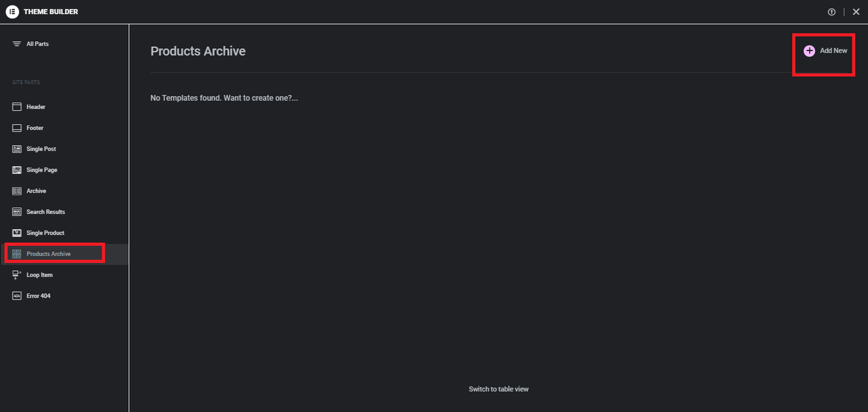This screenshot has height=412, width=868.
Task: Open Archive templates
Action: click(37, 191)
